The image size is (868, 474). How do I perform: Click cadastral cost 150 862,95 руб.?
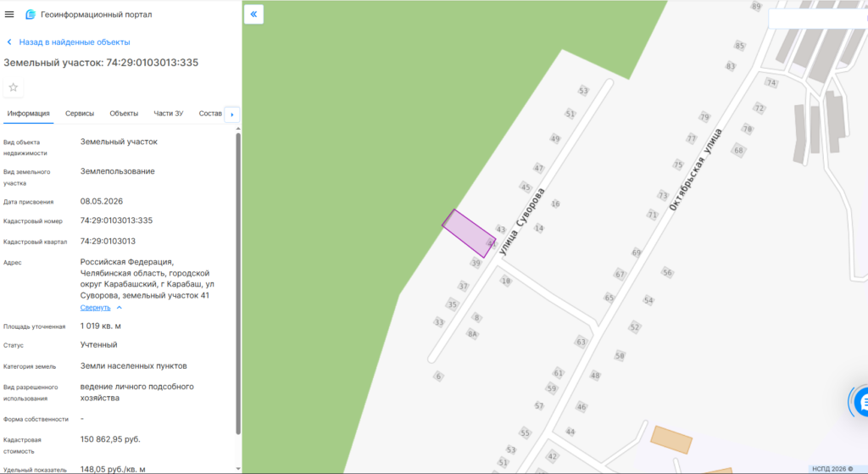pos(110,439)
